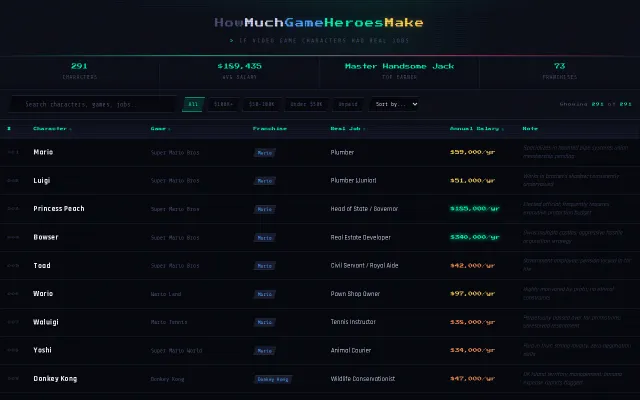Click the $59,000/yr salary value
The width and height of the screenshot is (640, 400).
pyautogui.click(x=472, y=152)
